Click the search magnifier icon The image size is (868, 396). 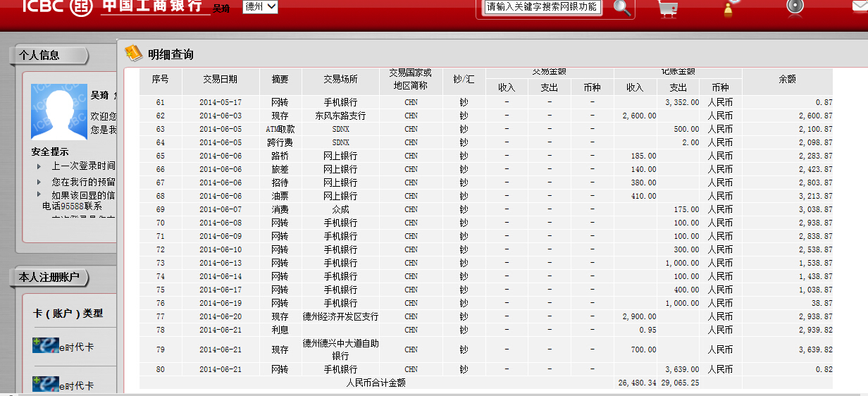click(x=623, y=7)
